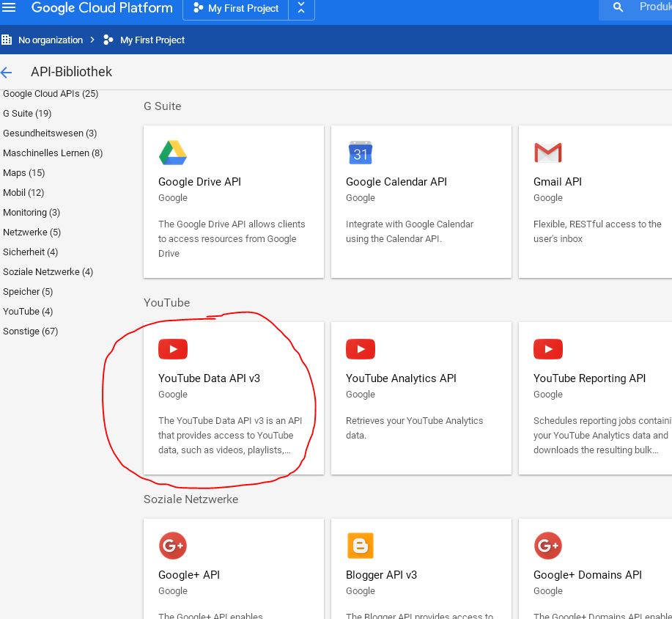Screen dimensions: 672x619
Task: Click 'Retrieves your YouTube Analytics data' text
Action: pos(415,428)
